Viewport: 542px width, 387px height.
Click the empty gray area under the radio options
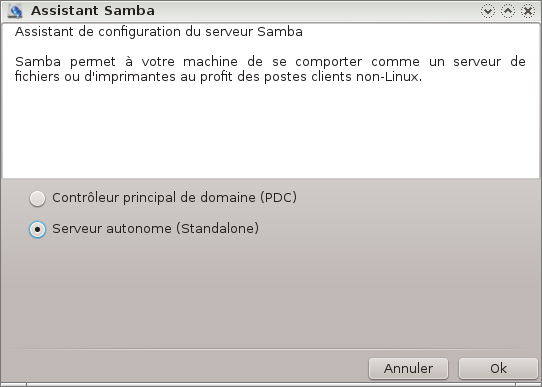click(x=270, y=294)
